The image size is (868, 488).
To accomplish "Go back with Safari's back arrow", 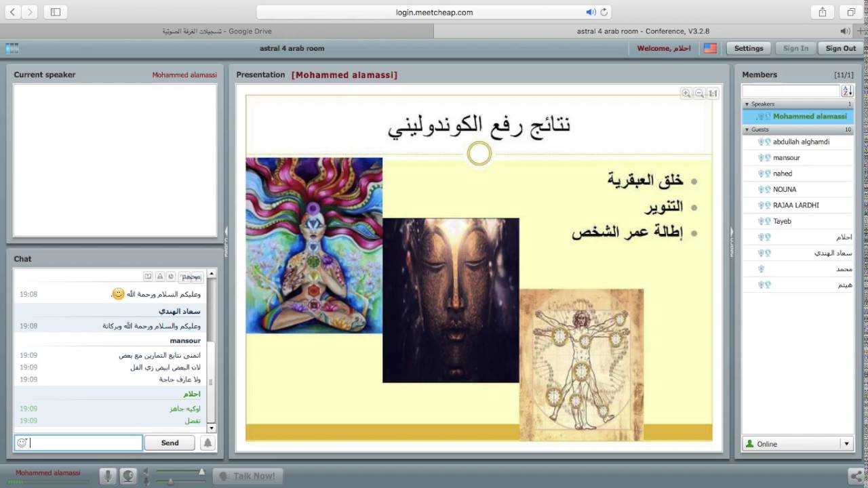I will coord(13,12).
